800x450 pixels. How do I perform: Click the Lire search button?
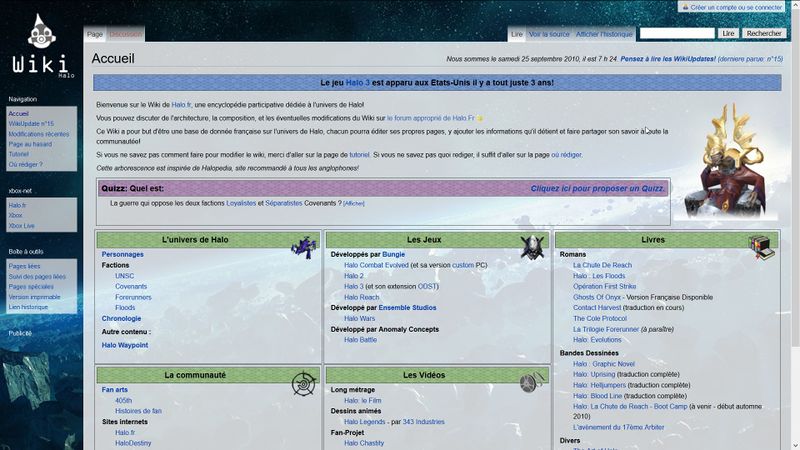[x=728, y=33]
